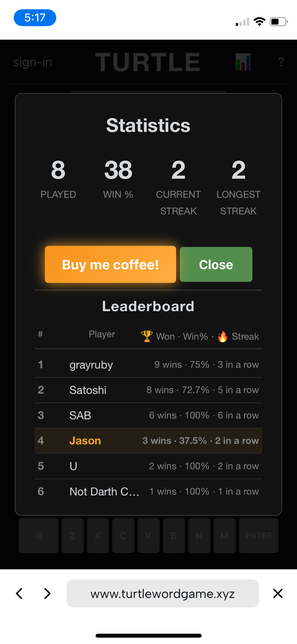Go back with the browser back arrow
Image resolution: width=297 pixels, height=644 pixels.
(x=20, y=593)
